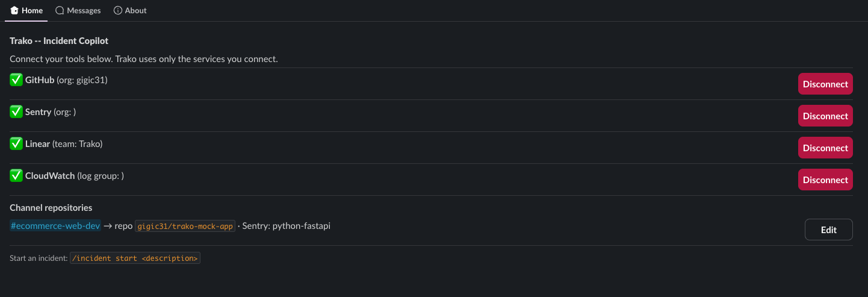The height and width of the screenshot is (297, 868).
Task: Click the Channel repositories section heading
Action: (x=51, y=207)
